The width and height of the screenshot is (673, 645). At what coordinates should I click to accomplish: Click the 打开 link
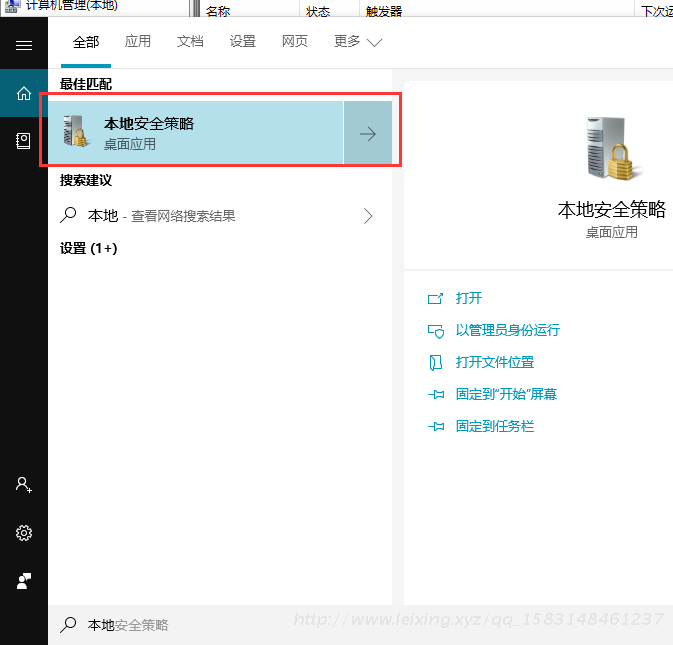(x=469, y=298)
